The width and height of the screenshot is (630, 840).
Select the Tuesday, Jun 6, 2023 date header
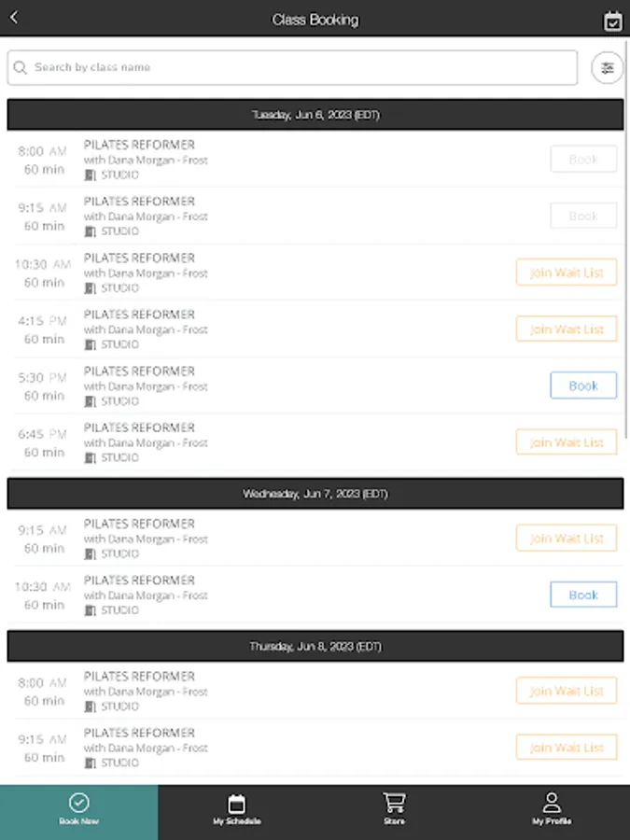(315, 115)
